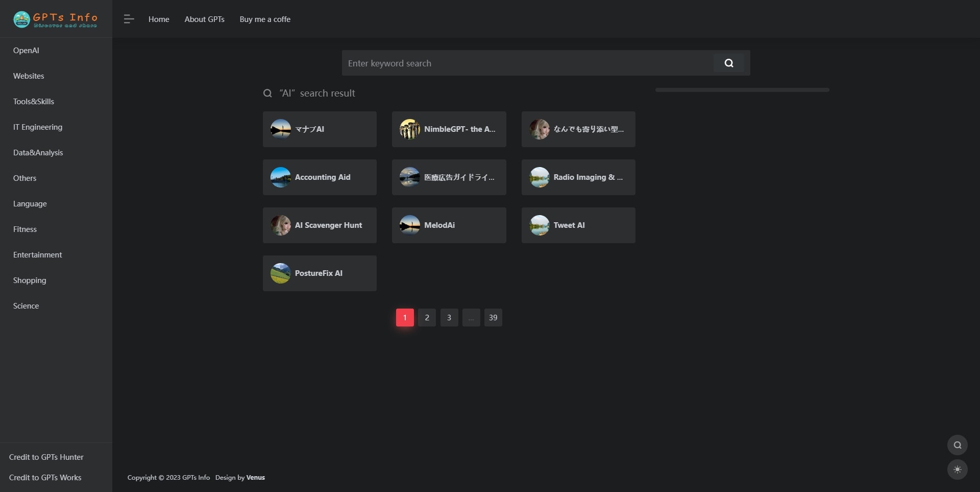Viewport: 980px width, 492px height.
Task: Open Credit to GPTs Works link
Action: click(45, 477)
